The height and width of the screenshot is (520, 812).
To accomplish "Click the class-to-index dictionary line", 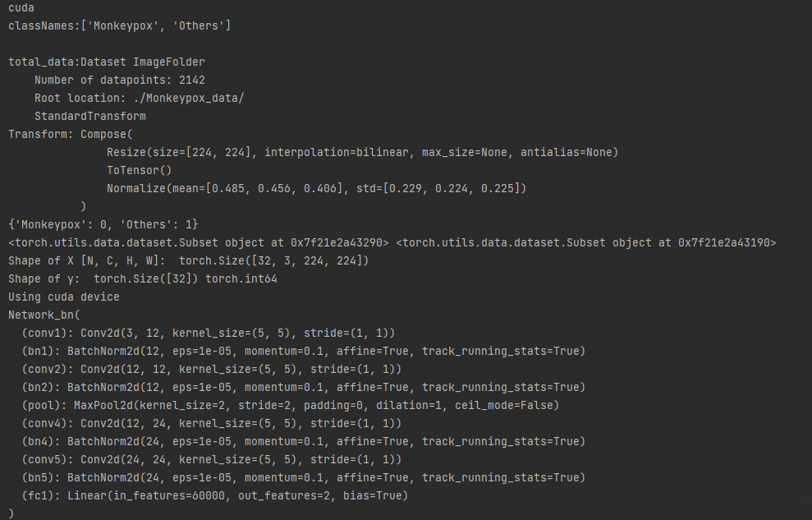I will click(x=103, y=225).
